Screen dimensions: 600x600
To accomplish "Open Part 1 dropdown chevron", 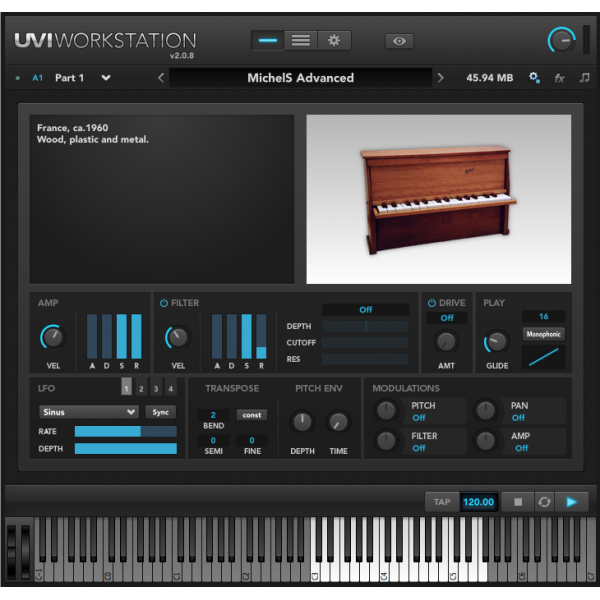I will (106, 78).
